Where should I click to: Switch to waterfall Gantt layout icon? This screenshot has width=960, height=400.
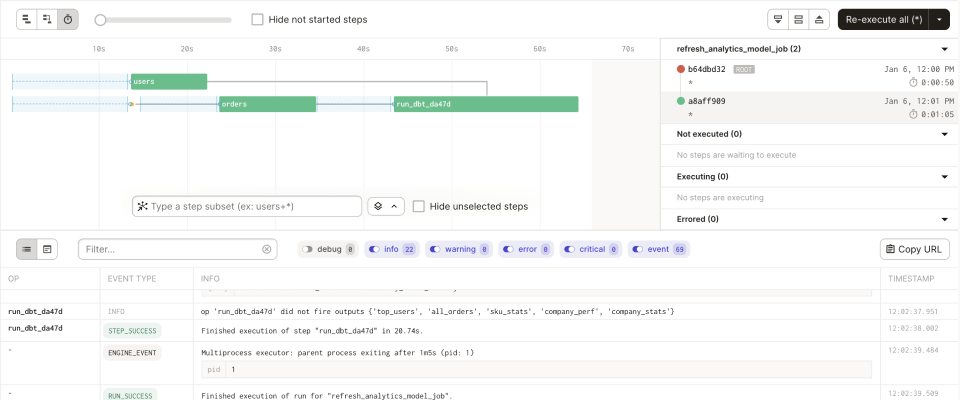[x=46, y=19]
